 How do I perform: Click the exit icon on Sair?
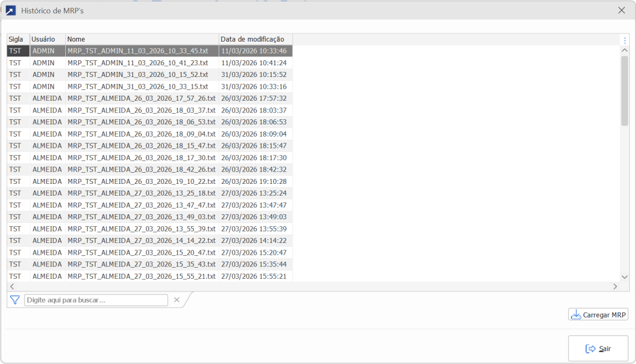coord(591,348)
